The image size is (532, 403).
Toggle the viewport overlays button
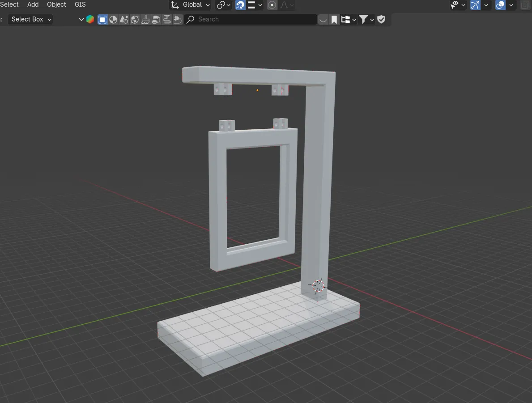pyautogui.click(x=500, y=5)
